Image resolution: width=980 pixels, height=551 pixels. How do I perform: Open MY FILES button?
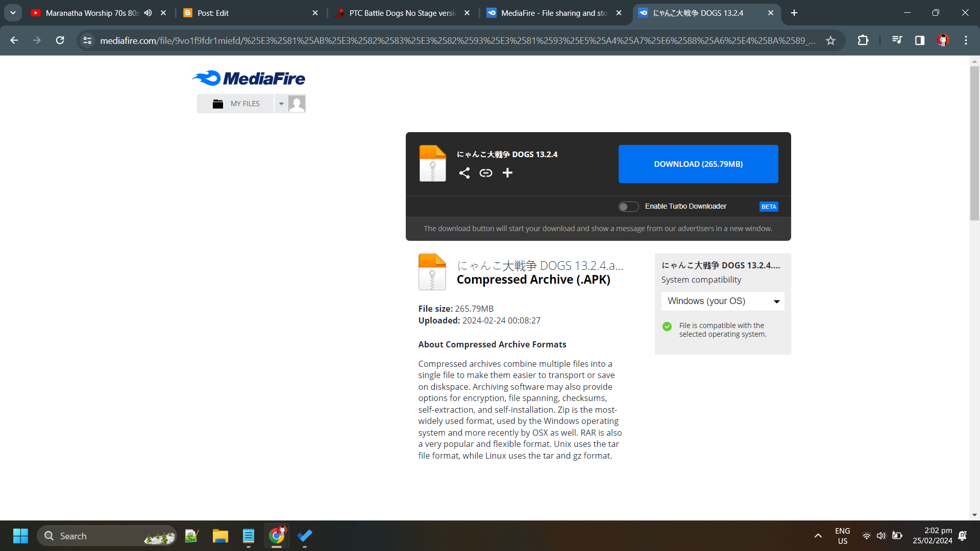[236, 104]
